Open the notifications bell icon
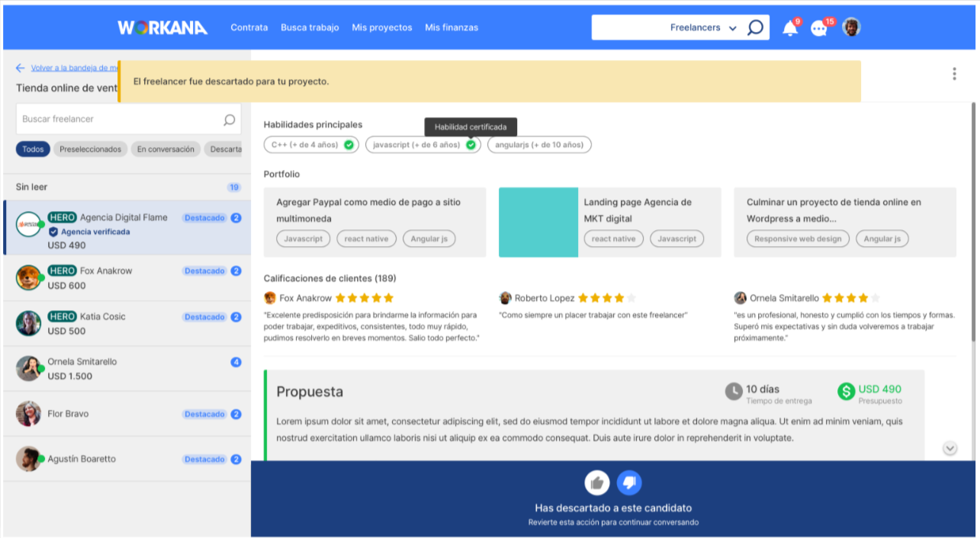Viewport: 980px width, 538px height. coord(790,29)
